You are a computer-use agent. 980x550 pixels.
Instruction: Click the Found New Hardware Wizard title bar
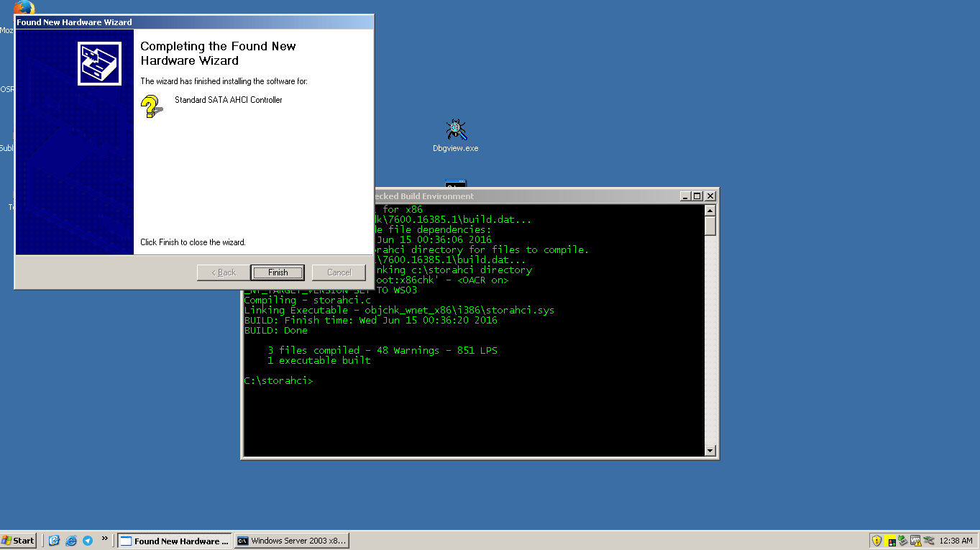tap(194, 22)
